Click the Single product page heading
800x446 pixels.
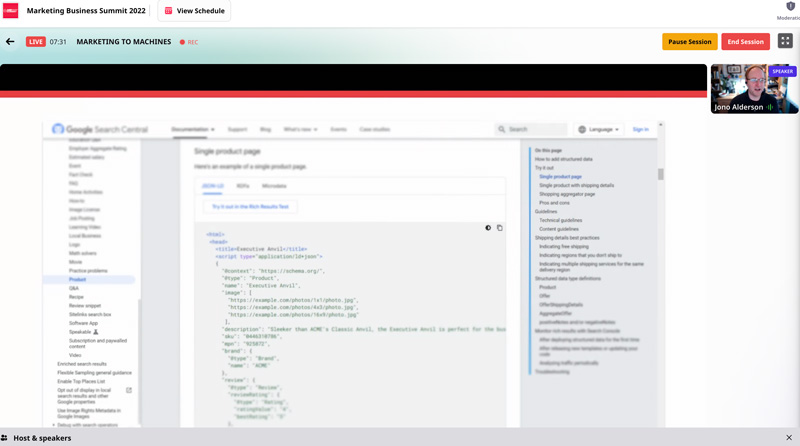click(227, 152)
